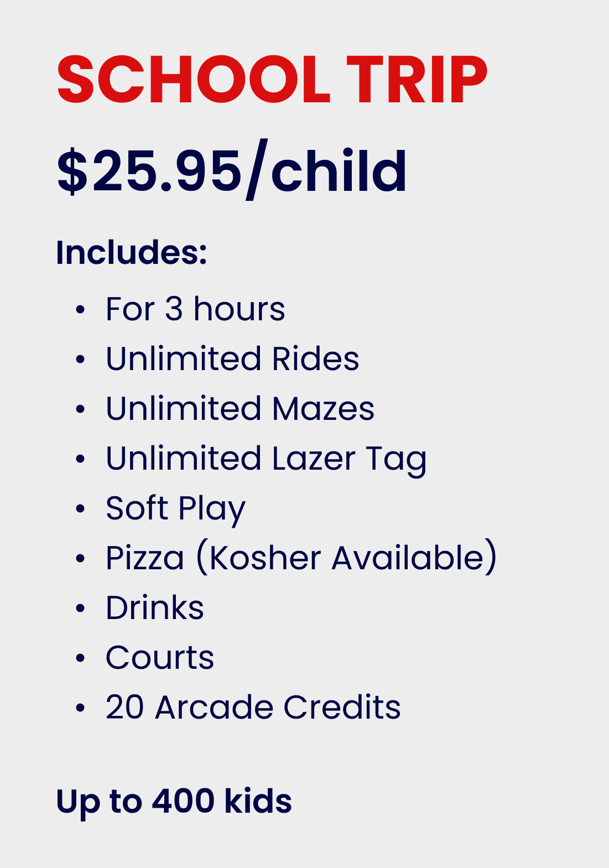Click the Soft Play list item
The height and width of the screenshot is (868, 609).
coord(175,508)
